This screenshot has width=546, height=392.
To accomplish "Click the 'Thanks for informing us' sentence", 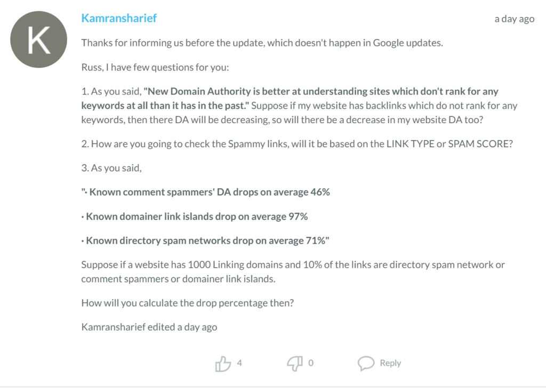I will coord(262,43).
